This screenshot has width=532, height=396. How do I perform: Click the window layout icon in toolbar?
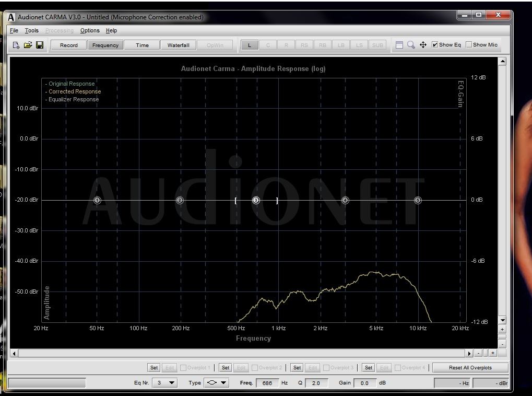coord(399,45)
